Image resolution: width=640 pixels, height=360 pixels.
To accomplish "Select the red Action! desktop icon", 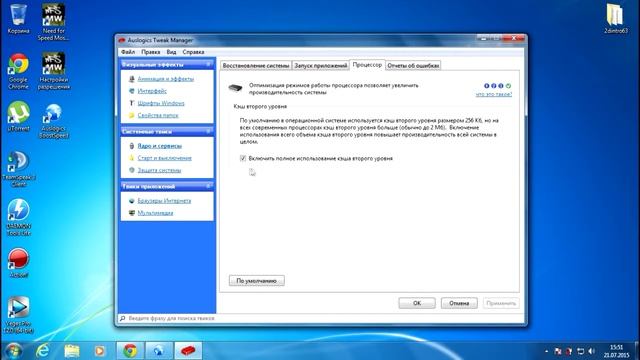I will click(18, 263).
